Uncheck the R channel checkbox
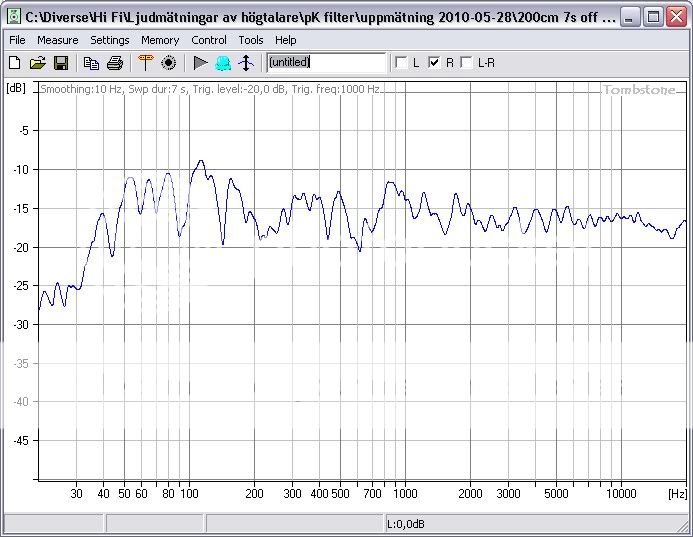The width and height of the screenshot is (693, 537). (x=434, y=63)
